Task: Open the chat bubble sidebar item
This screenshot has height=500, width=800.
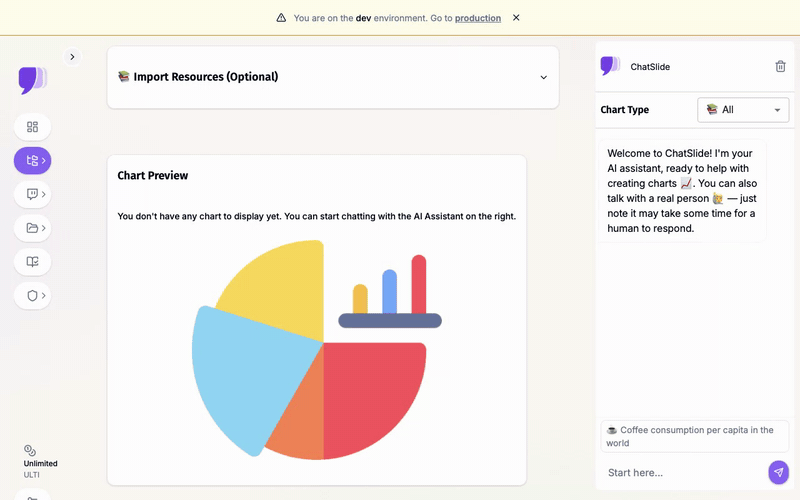Action: [32, 194]
